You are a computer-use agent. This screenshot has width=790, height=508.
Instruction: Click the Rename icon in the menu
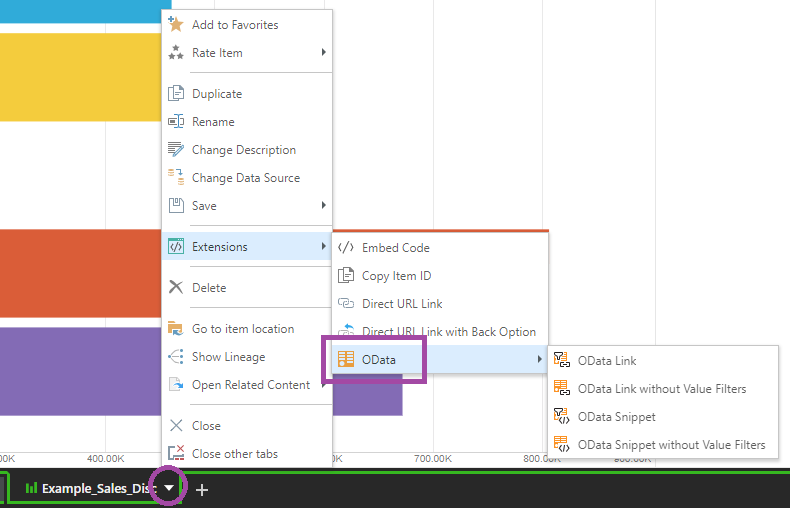pos(176,122)
